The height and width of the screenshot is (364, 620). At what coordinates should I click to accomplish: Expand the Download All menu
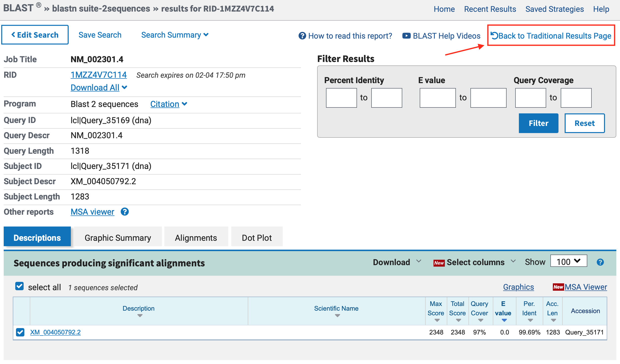click(99, 88)
